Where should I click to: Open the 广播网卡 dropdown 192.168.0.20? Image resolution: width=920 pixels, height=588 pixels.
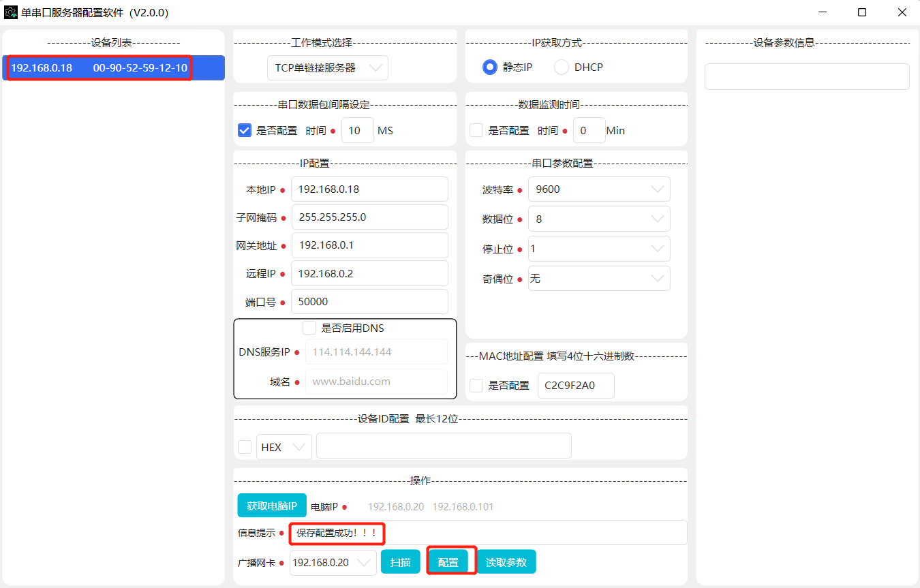pyautogui.click(x=333, y=563)
